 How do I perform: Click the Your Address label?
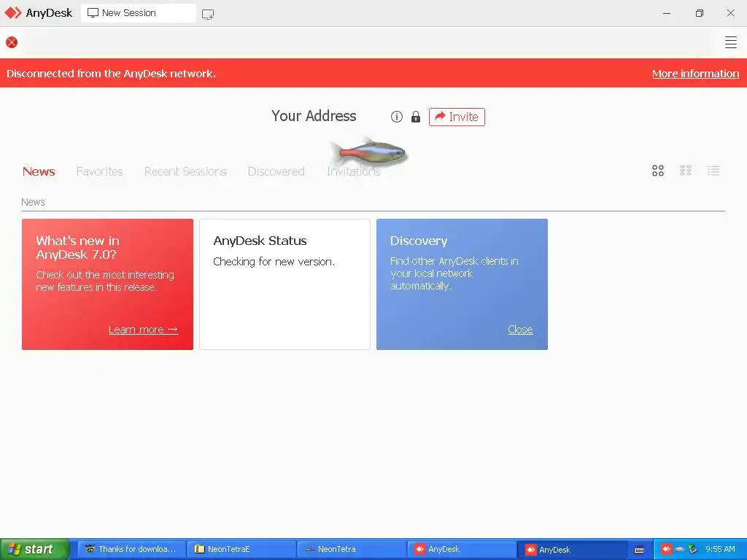point(314,116)
